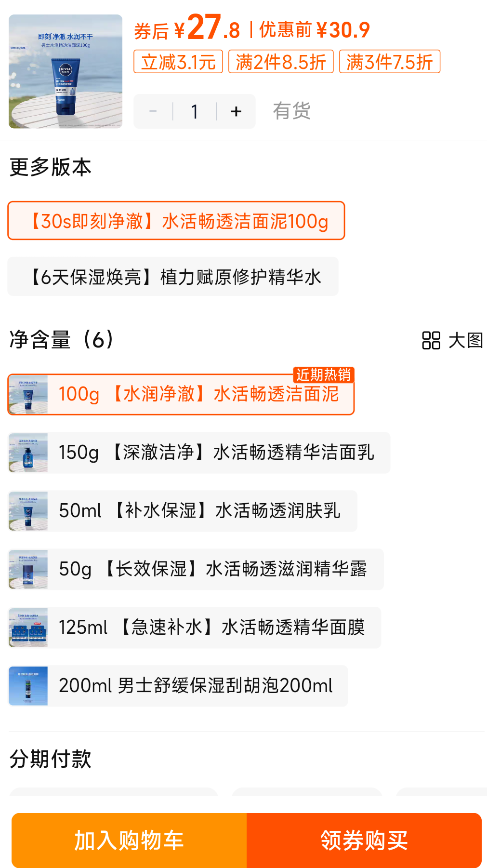The height and width of the screenshot is (868, 487).
Task: Decrease quantity with the minus button
Action: coord(153,112)
